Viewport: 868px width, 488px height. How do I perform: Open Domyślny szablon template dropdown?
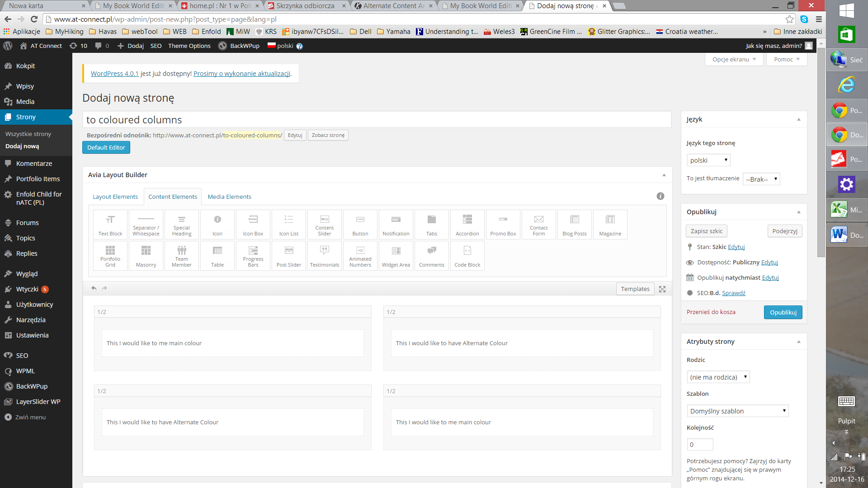[x=738, y=411]
